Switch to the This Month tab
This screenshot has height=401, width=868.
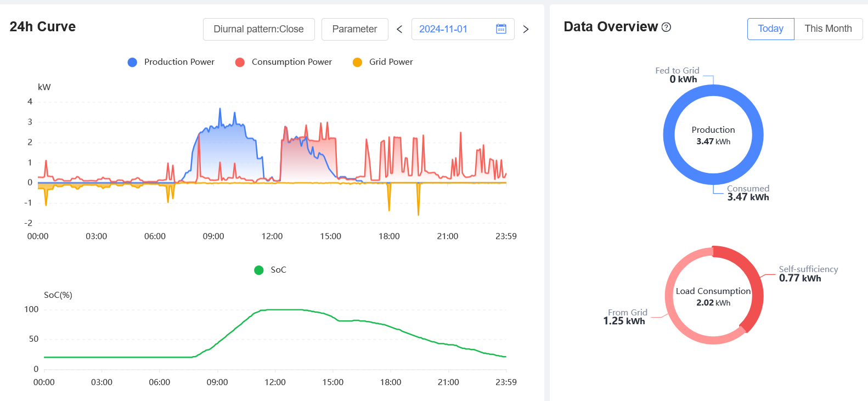click(828, 29)
